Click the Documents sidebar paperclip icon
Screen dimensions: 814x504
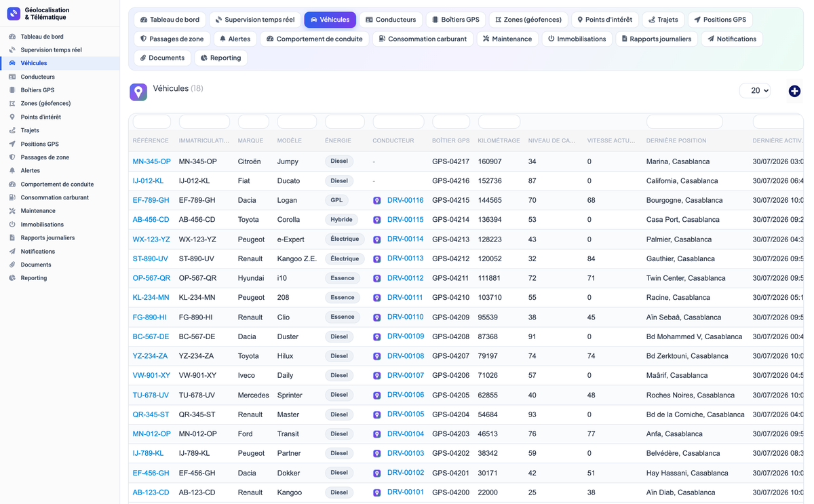(12, 265)
